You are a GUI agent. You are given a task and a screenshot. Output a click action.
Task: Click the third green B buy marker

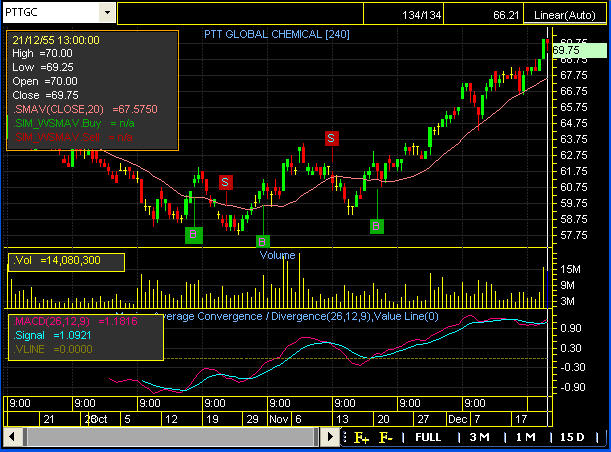(x=377, y=226)
